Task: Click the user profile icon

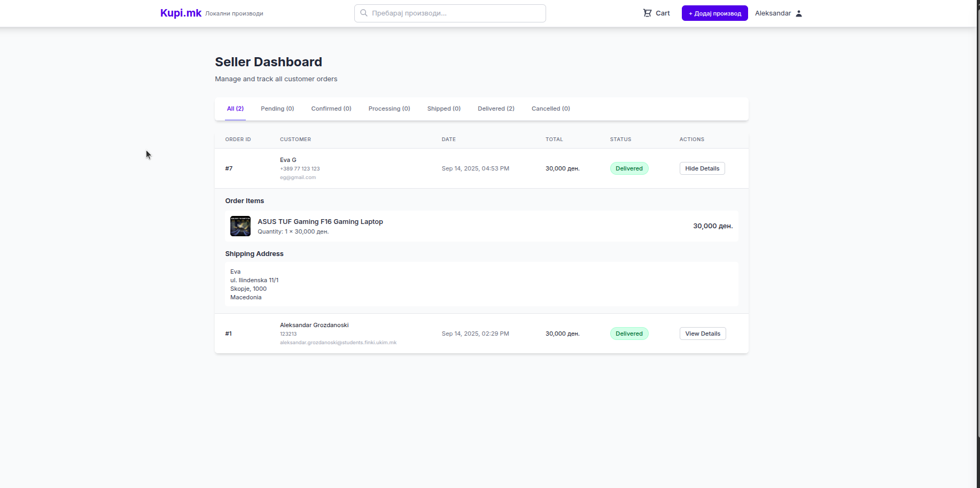Action: point(799,13)
